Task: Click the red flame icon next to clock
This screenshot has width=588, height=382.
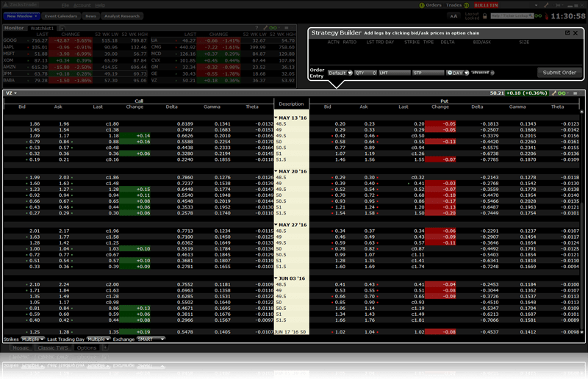Action: (x=546, y=16)
